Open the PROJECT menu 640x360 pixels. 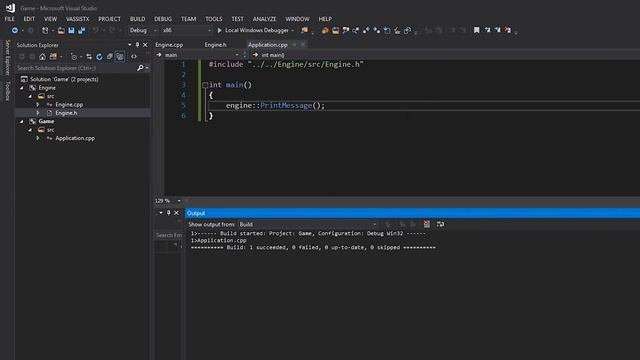pyautogui.click(x=109, y=19)
